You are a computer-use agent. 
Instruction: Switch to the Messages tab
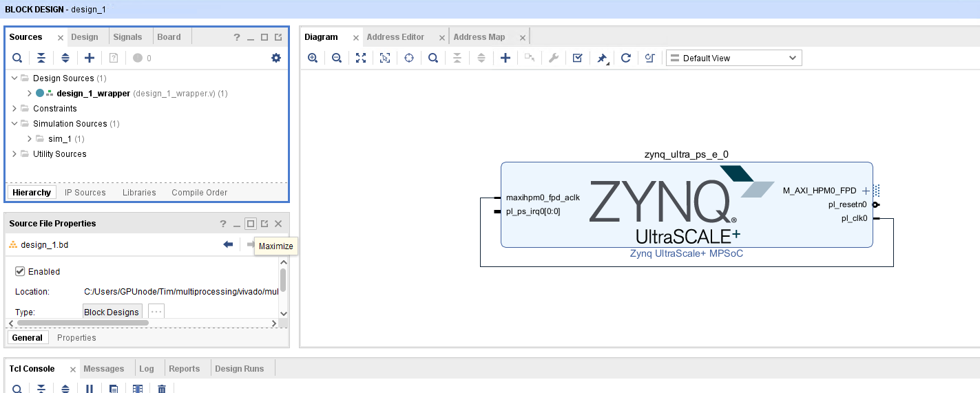(x=104, y=369)
